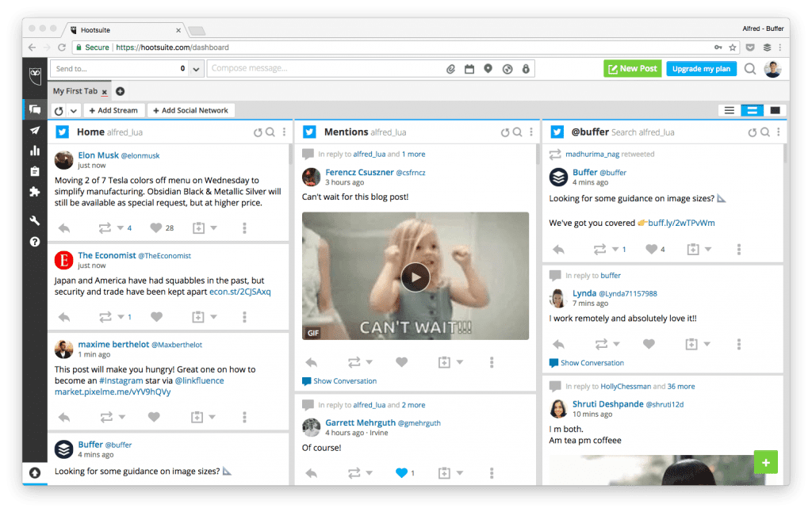Like The Economist's tweet
This screenshot has height=512, width=812.
(156, 317)
